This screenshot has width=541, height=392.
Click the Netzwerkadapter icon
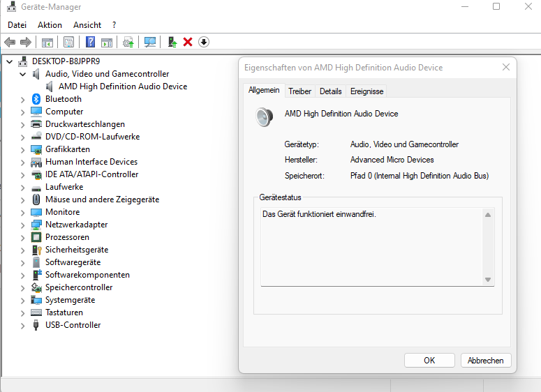click(36, 225)
